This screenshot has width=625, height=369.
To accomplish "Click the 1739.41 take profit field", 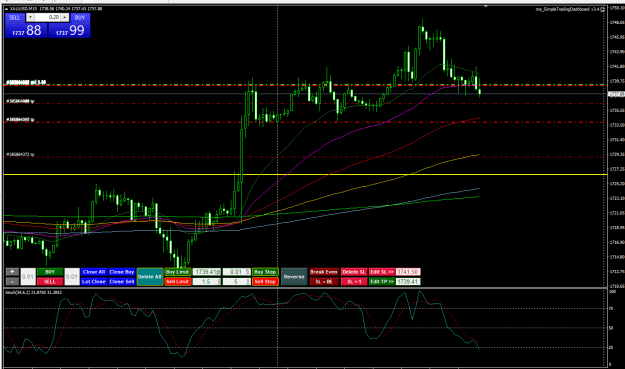I will pyautogui.click(x=408, y=281).
